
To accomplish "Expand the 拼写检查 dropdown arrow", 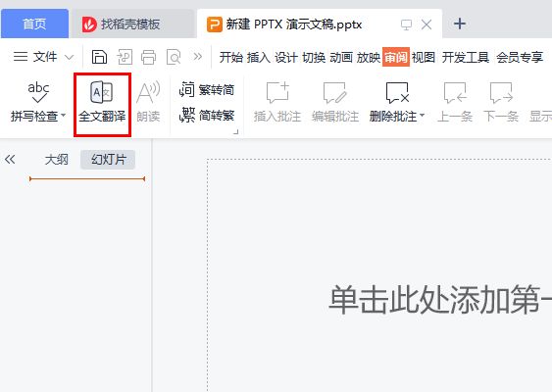I will point(64,116).
